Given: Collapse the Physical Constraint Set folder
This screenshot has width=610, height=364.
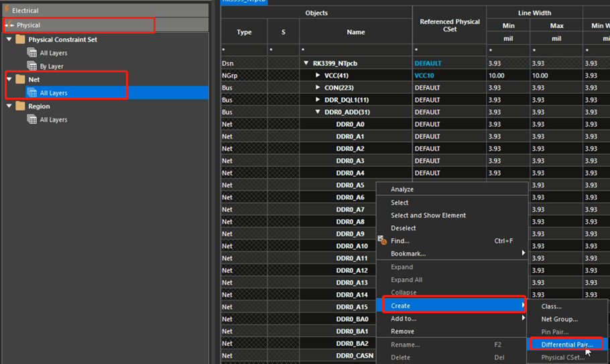Looking at the screenshot, I should click(x=9, y=40).
